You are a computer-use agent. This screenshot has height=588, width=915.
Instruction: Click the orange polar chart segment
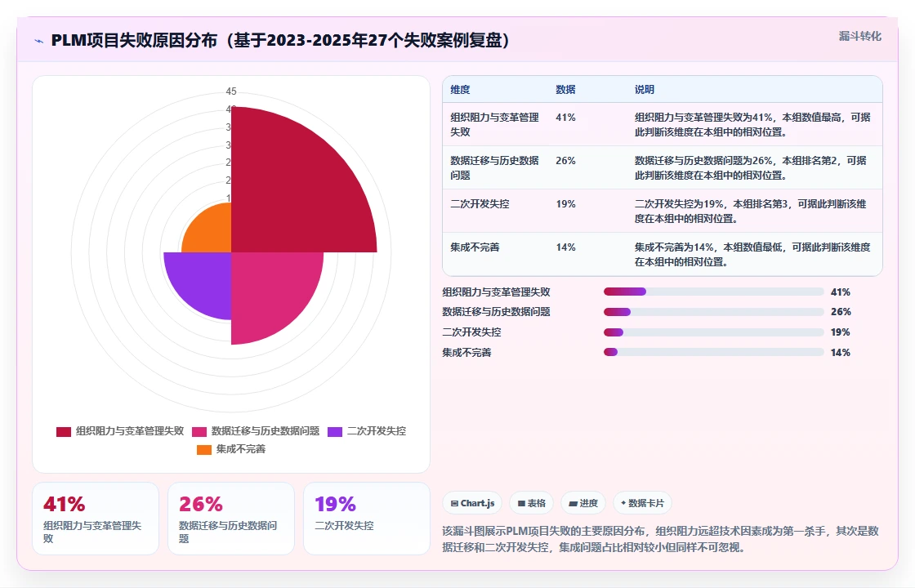[x=213, y=234]
